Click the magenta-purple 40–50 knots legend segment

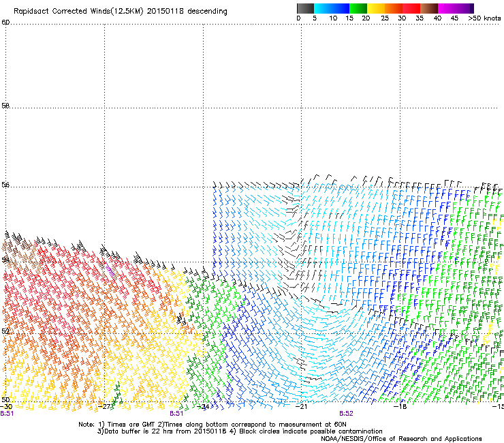pos(456,8)
